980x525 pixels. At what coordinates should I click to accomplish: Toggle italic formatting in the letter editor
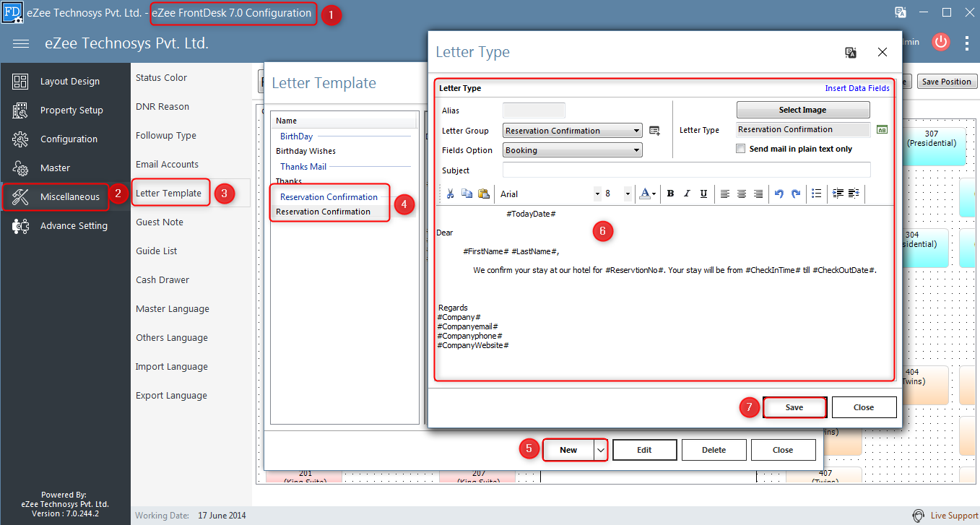pyautogui.click(x=687, y=194)
